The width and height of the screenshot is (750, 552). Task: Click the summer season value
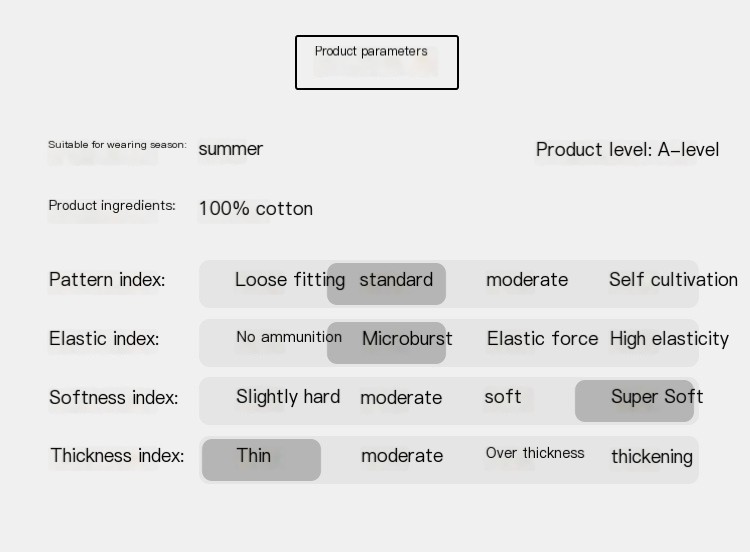point(230,149)
